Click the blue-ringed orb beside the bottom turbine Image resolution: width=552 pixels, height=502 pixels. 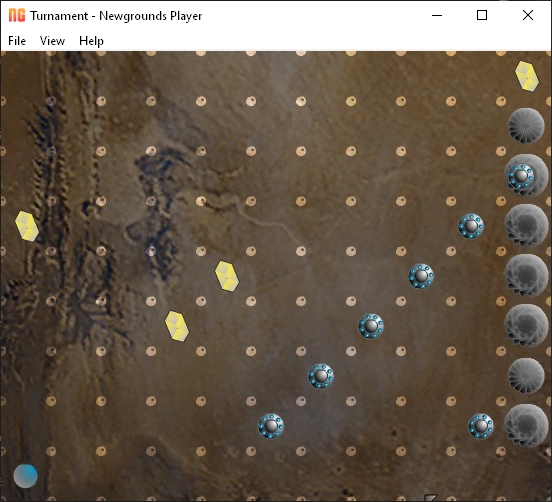[481, 426]
